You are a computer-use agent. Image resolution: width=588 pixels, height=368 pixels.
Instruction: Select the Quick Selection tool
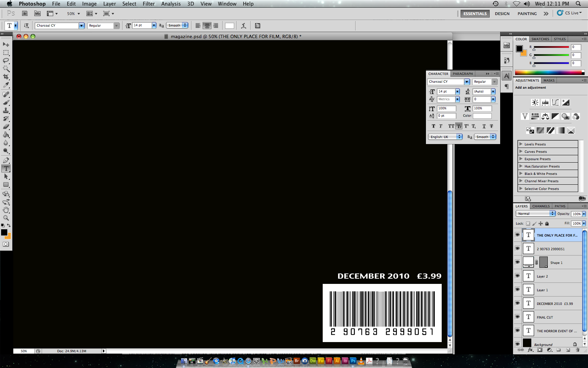(6, 69)
